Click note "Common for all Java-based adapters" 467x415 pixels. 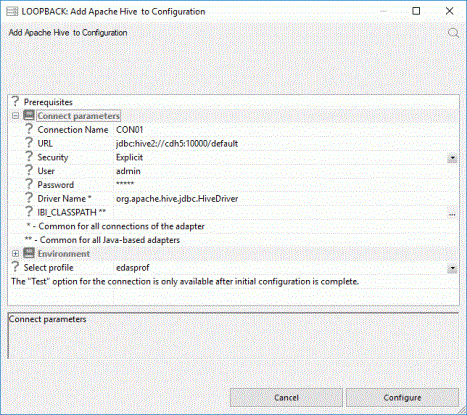point(102,240)
